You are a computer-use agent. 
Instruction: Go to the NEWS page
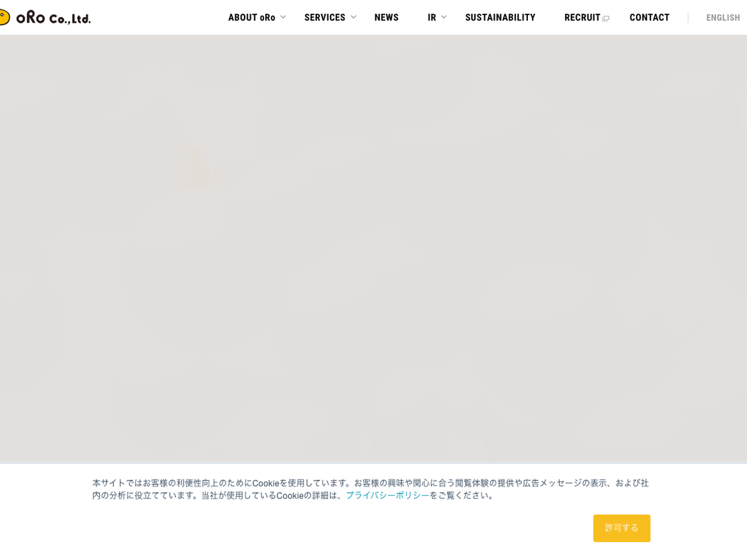[x=386, y=17]
